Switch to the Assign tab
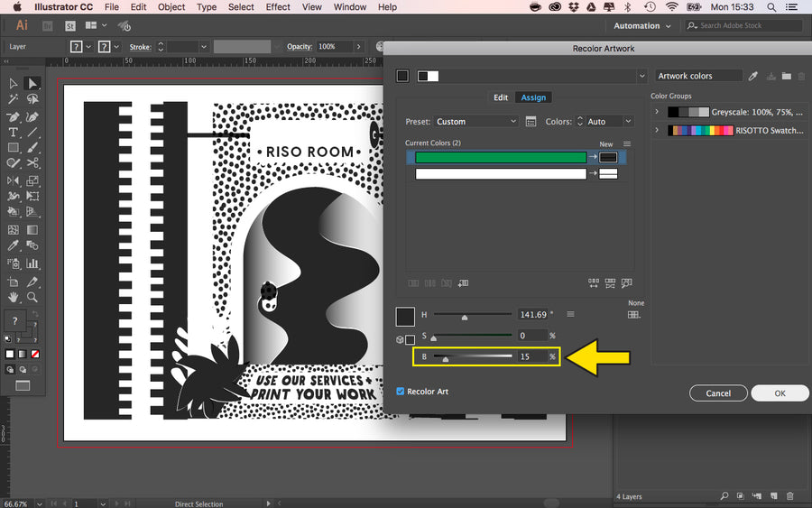 click(533, 97)
